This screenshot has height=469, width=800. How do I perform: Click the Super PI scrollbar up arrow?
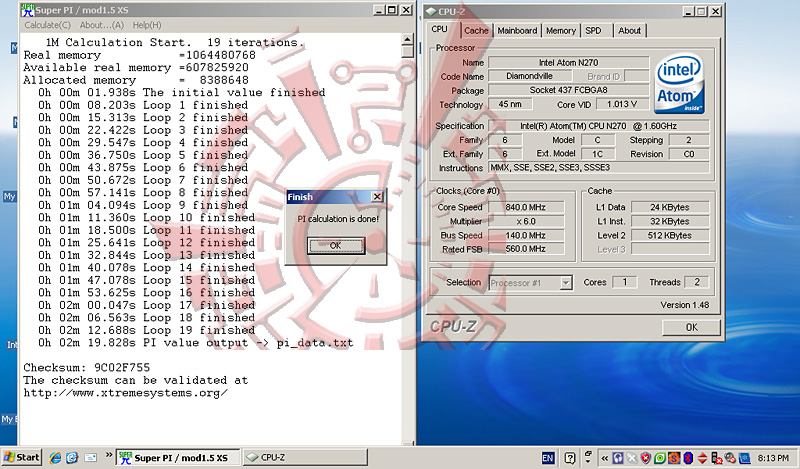pos(407,39)
